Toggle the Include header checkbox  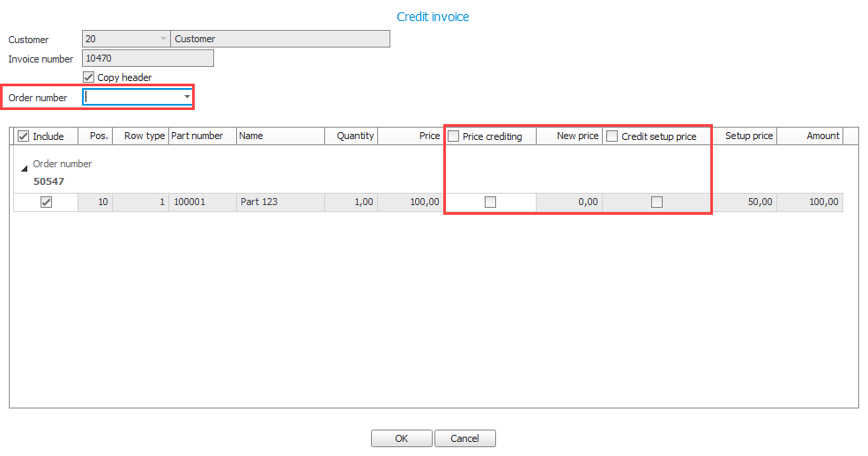[24, 136]
